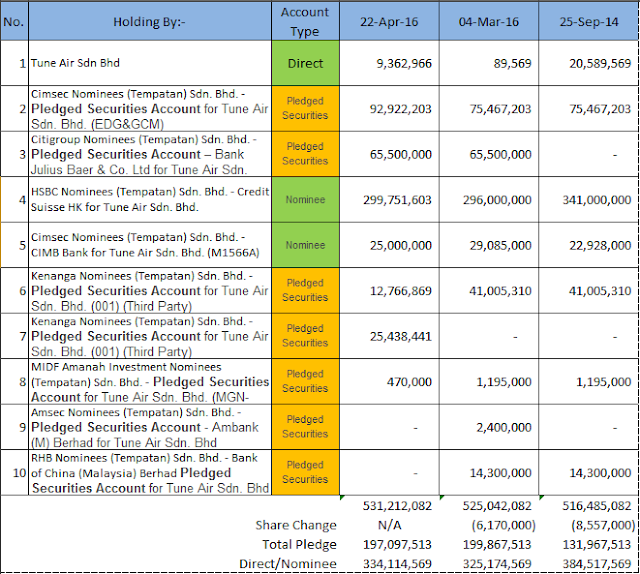Select total pledge 131,967,513
This screenshot has width=640, height=574.
[597, 545]
